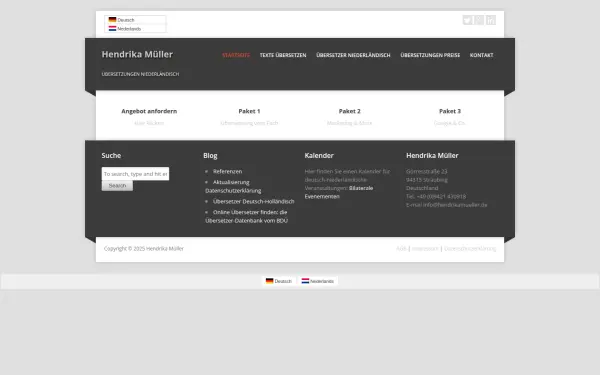Viewport: 600px width, 375px height.
Task: Open the Startseite menu item
Action: tap(236, 55)
